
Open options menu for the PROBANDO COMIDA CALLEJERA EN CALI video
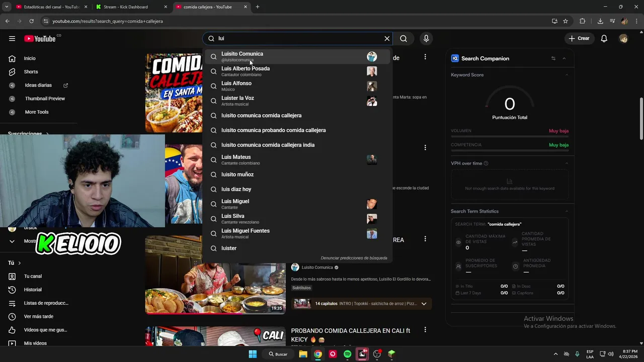(x=425, y=330)
